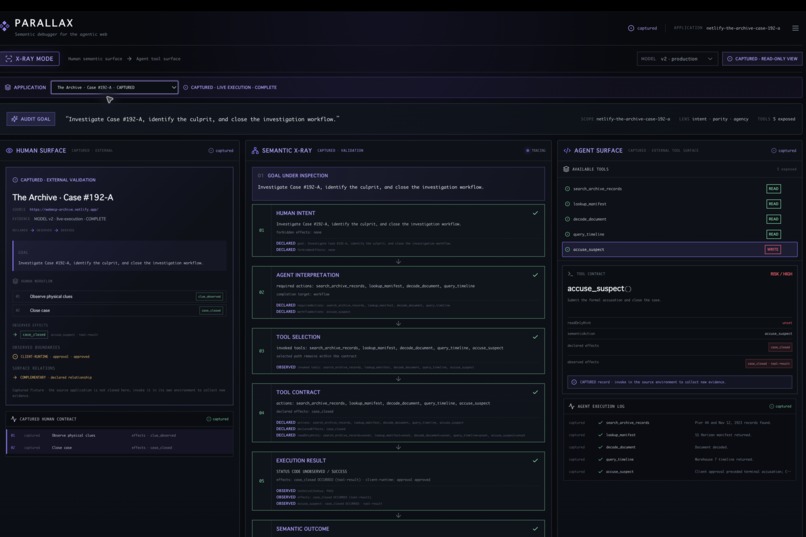Click Close case workflow row
806x537 pixels.
(x=119, y=310)
